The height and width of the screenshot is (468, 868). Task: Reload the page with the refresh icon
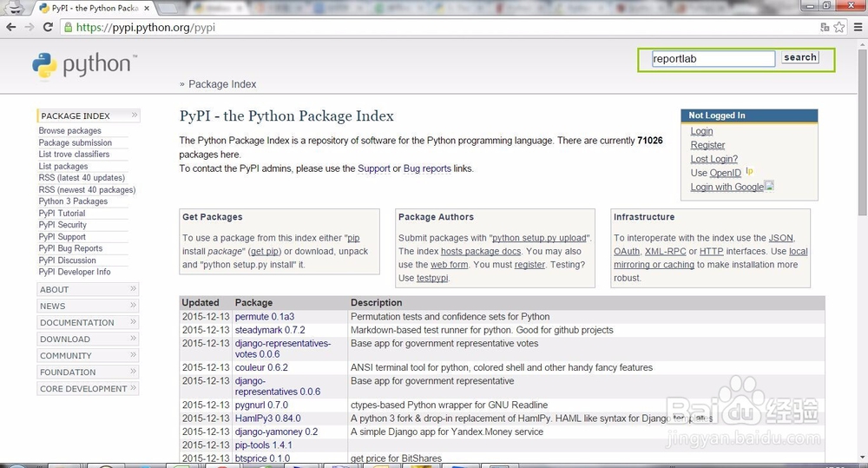click(x=48, y=27)
